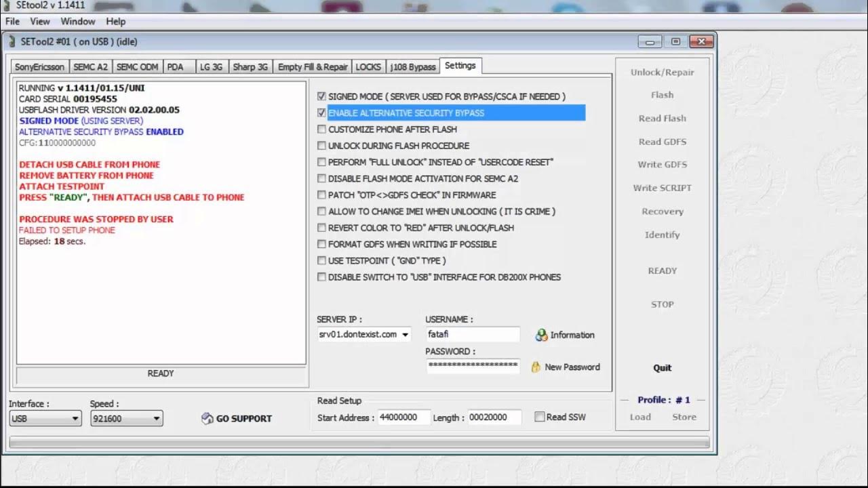Click the READY button on right panel
Image resolution: width=868 pixels, height=488 pixels.
(x=663, y=270)
